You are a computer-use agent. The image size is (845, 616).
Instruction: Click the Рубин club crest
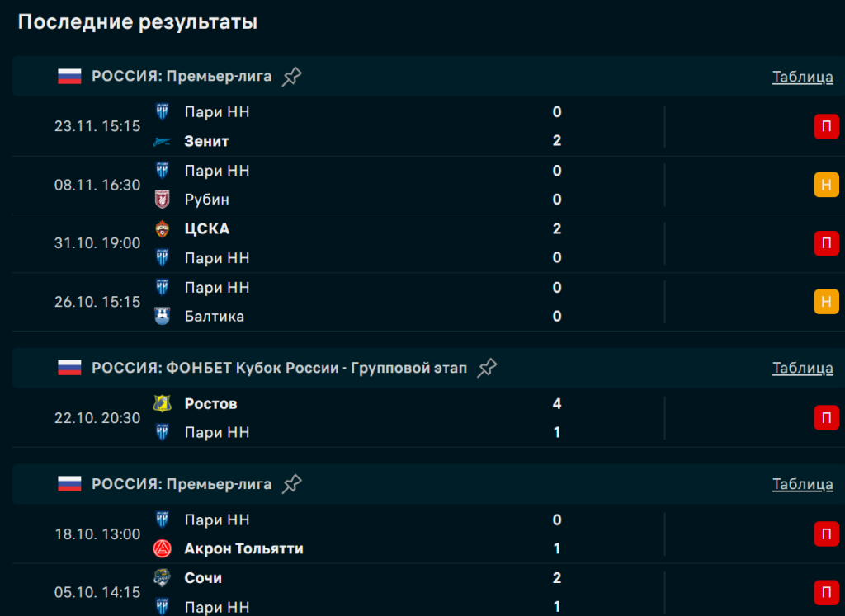tap(163, 200)
